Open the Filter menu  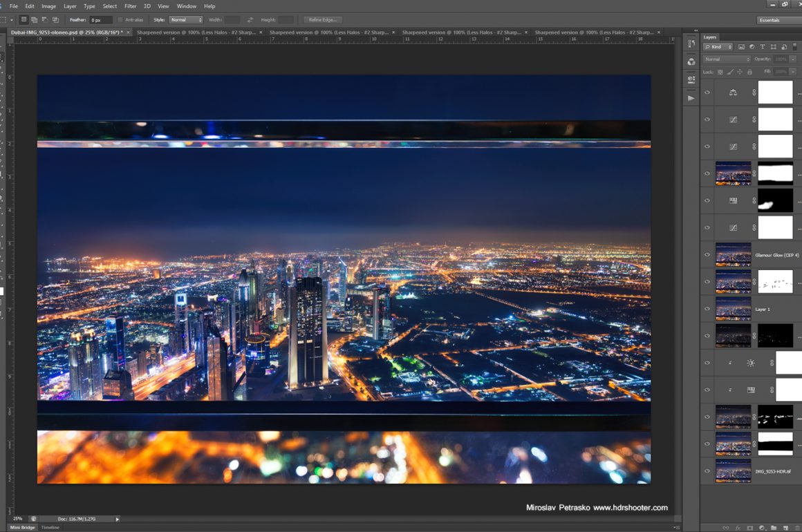(130, 6)
